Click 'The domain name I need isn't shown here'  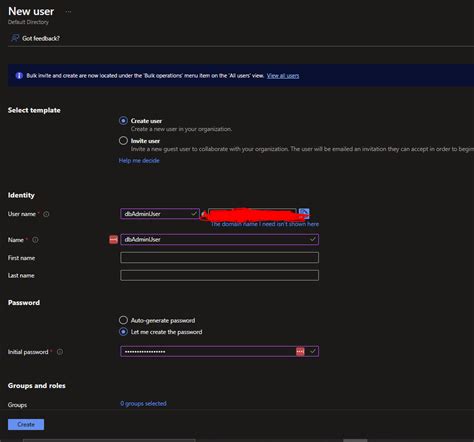pyautogui.click(x=265, y=224)
